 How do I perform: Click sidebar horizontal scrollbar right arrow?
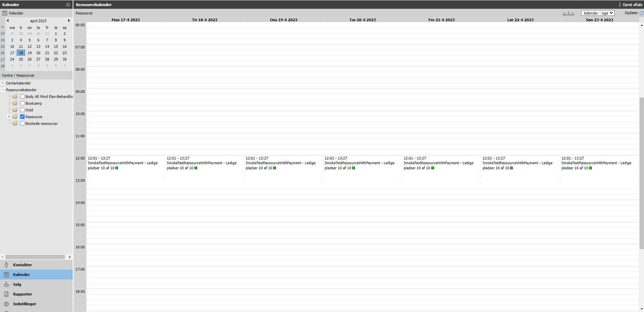(x=70, y=257)
